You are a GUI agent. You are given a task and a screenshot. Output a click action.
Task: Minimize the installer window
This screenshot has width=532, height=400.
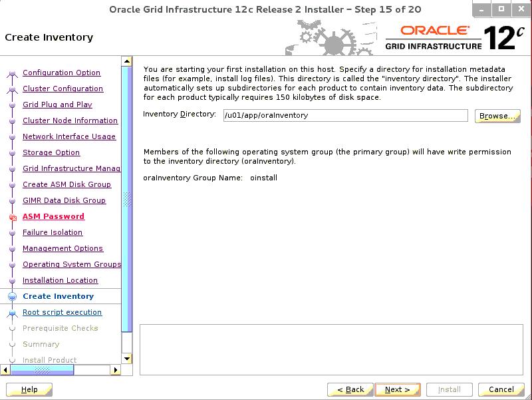coord(481,9)
